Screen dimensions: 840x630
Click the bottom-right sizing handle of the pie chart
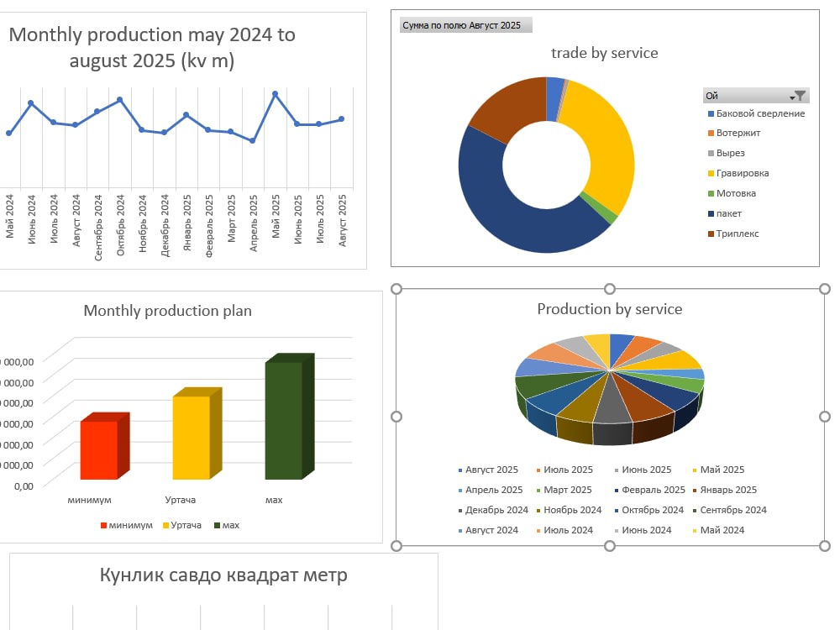[x=825, y=546]
